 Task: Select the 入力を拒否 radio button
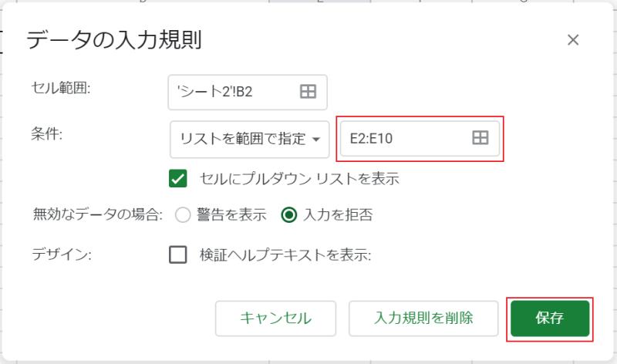[289, 215]
